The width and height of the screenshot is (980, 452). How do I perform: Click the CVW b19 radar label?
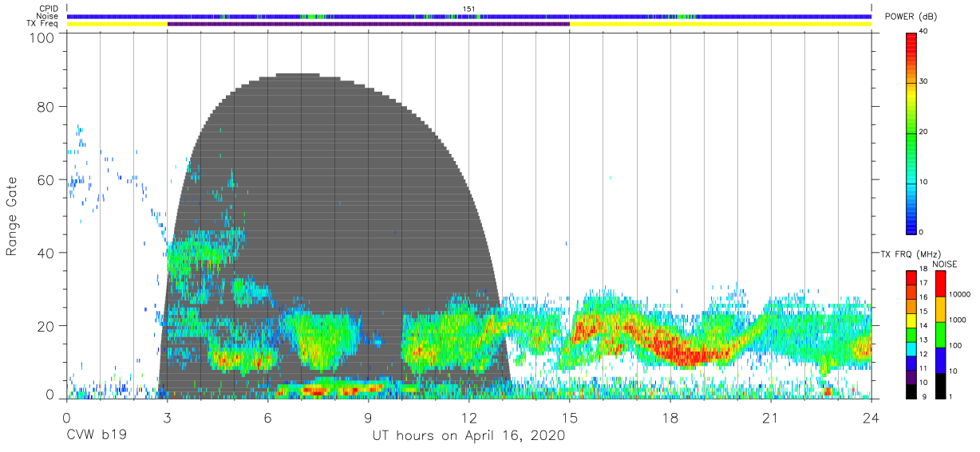click(97, 436)
